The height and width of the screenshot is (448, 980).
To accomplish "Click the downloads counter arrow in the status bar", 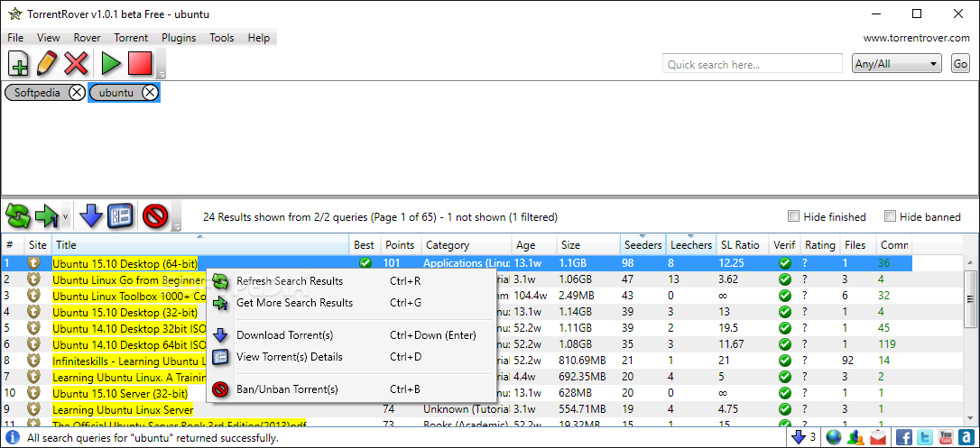I will pos(799,437).
